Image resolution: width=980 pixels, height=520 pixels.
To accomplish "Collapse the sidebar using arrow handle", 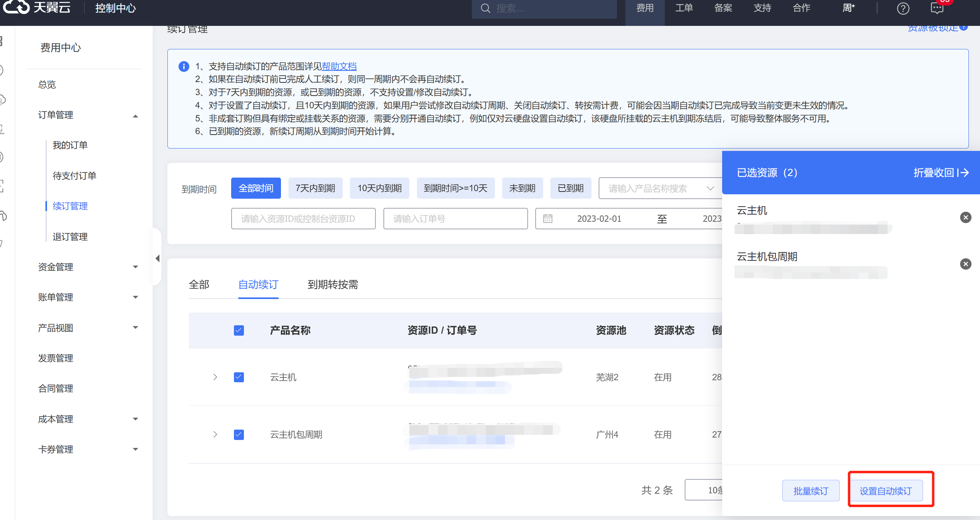I will click(157, 258).
